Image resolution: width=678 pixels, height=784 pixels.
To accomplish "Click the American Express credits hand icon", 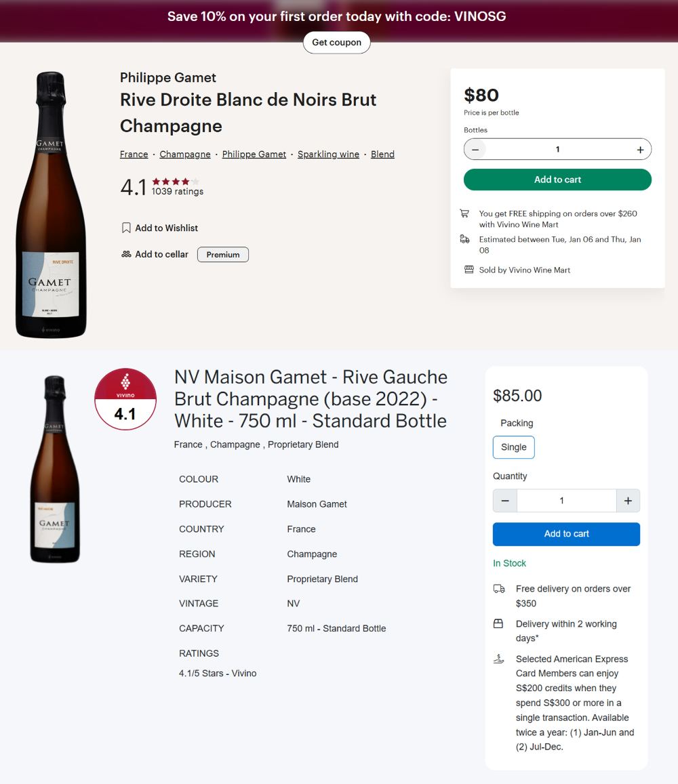I will [x=499, y=659].
